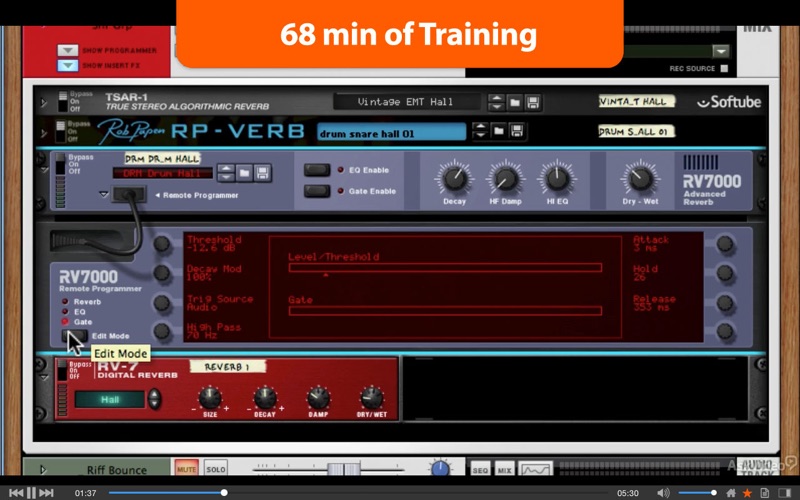The height and width of the screenshot is (500, 800).
Task: Collapse the RV7000 device fold arrow
Action: [44, 169]
